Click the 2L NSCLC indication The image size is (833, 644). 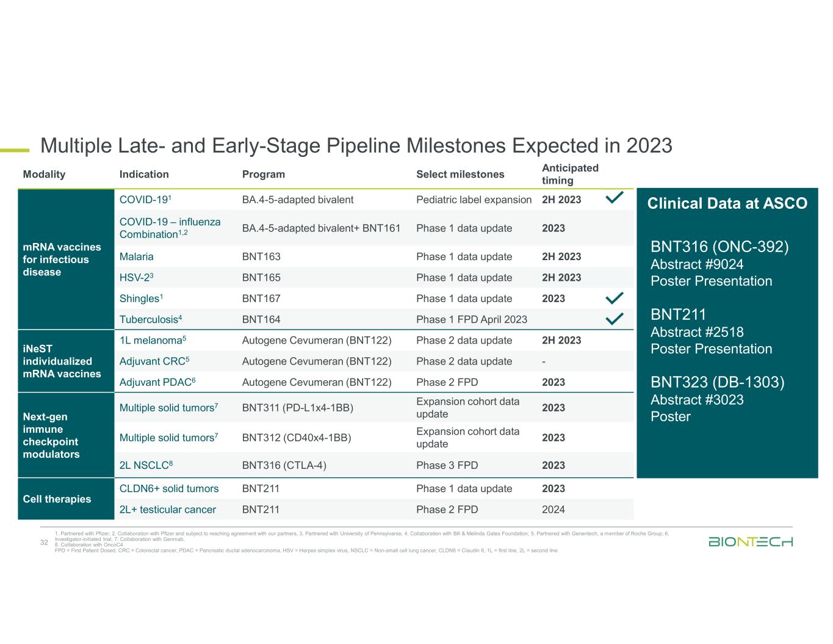(146, 465)
